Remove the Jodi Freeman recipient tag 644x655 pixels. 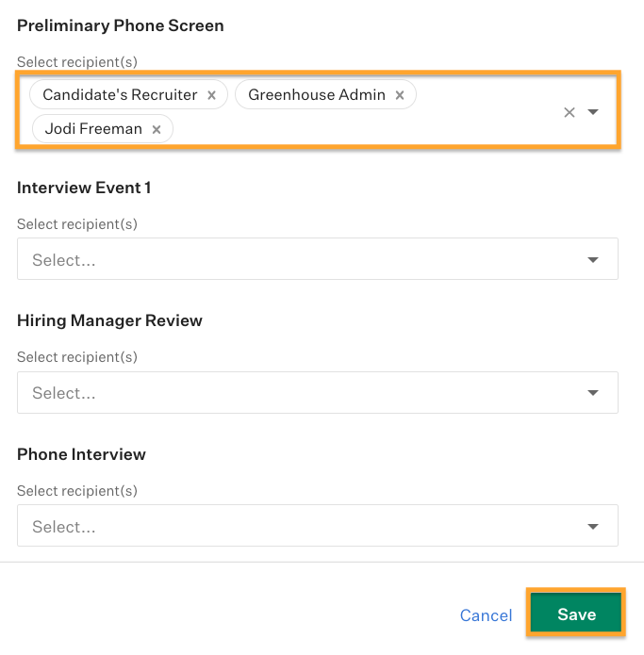tap(157, 129)
